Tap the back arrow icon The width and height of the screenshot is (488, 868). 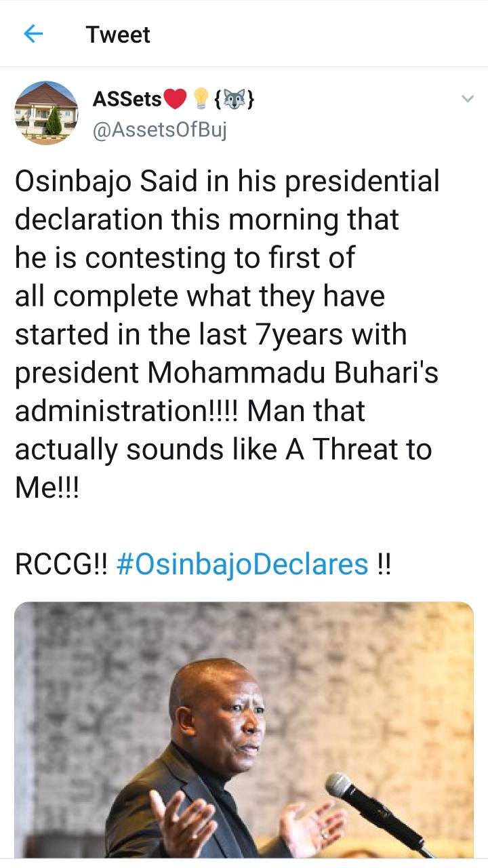(33, 34)
